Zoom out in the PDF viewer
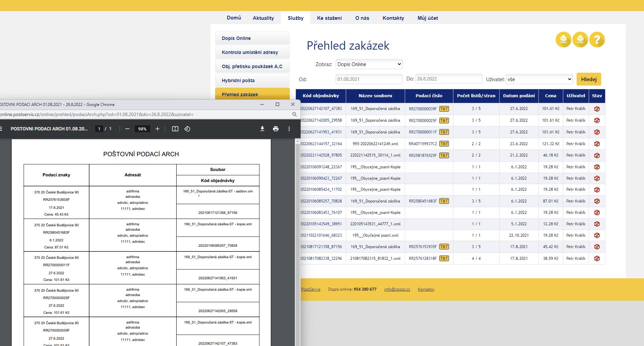This screenshot has width=644, height=346. tap(127, 129)
